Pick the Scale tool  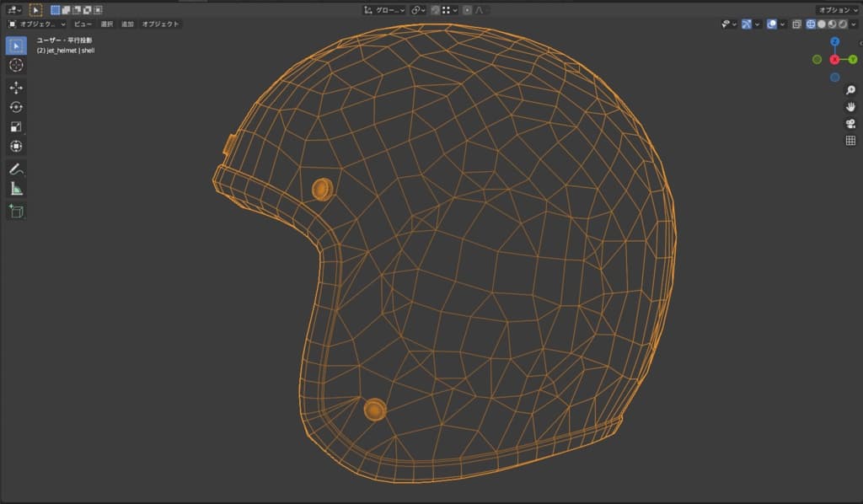tap(16, 126)
